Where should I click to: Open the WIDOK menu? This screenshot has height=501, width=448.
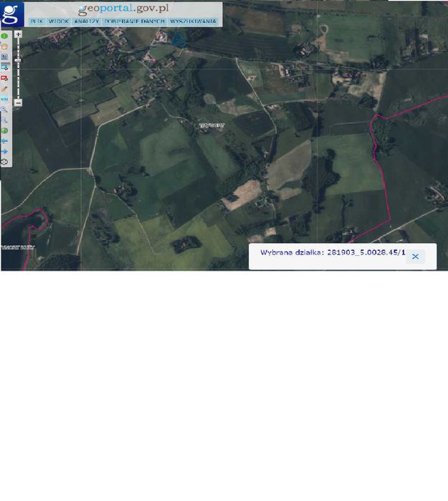click(x=59, y=22)
